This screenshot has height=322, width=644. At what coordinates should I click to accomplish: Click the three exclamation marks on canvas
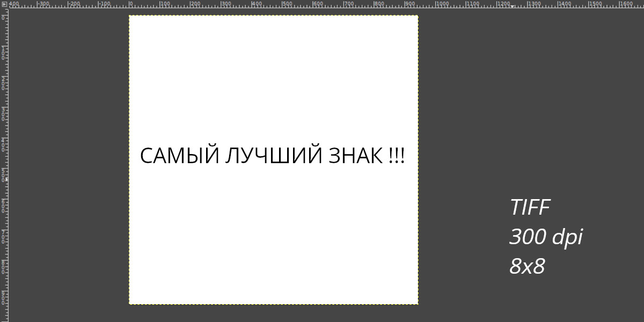[x=396, y=156]
